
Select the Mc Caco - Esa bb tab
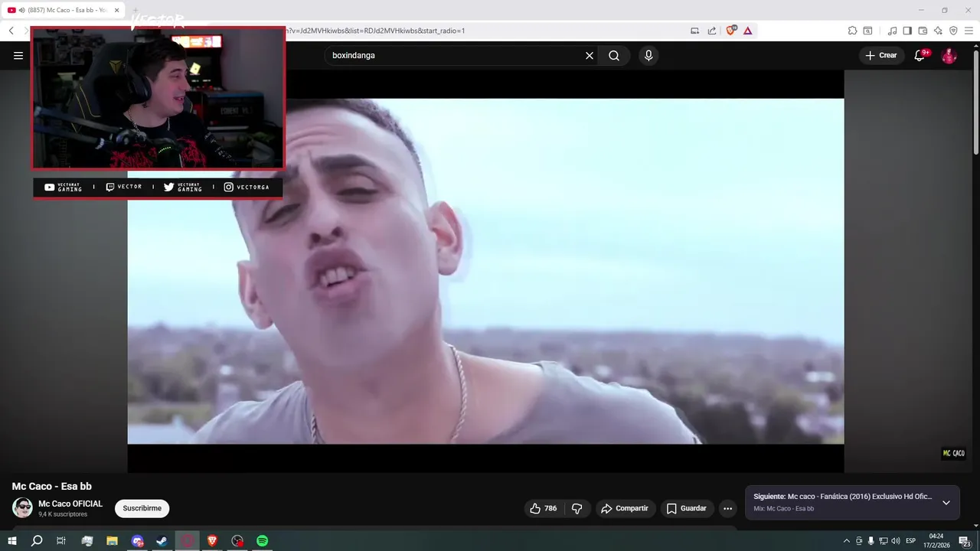tap(63, 10)
